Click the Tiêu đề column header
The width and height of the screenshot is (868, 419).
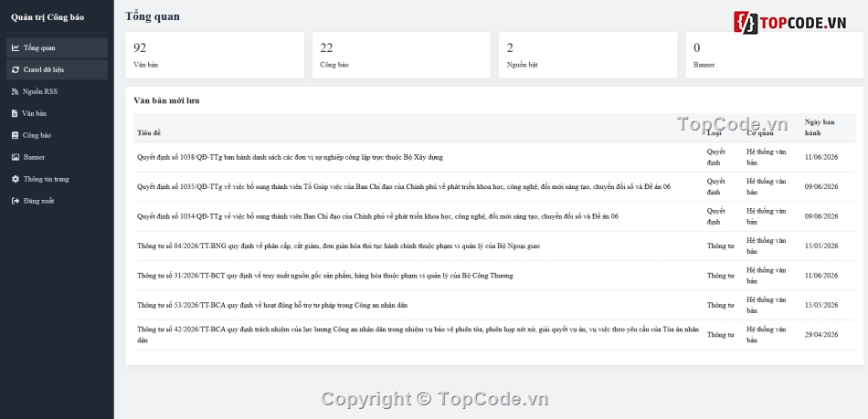pyautogui.click(x=149, y=132)
